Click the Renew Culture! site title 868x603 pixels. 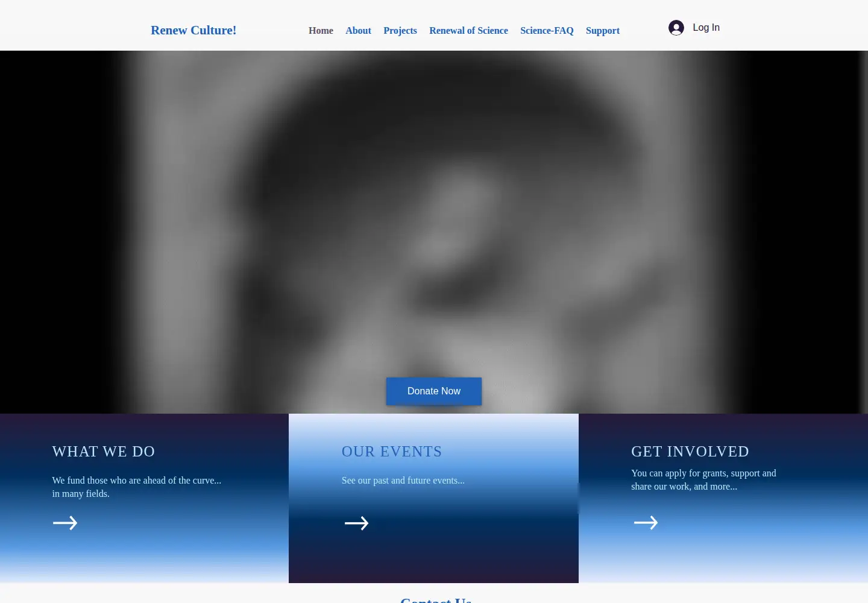pos(193,30)
